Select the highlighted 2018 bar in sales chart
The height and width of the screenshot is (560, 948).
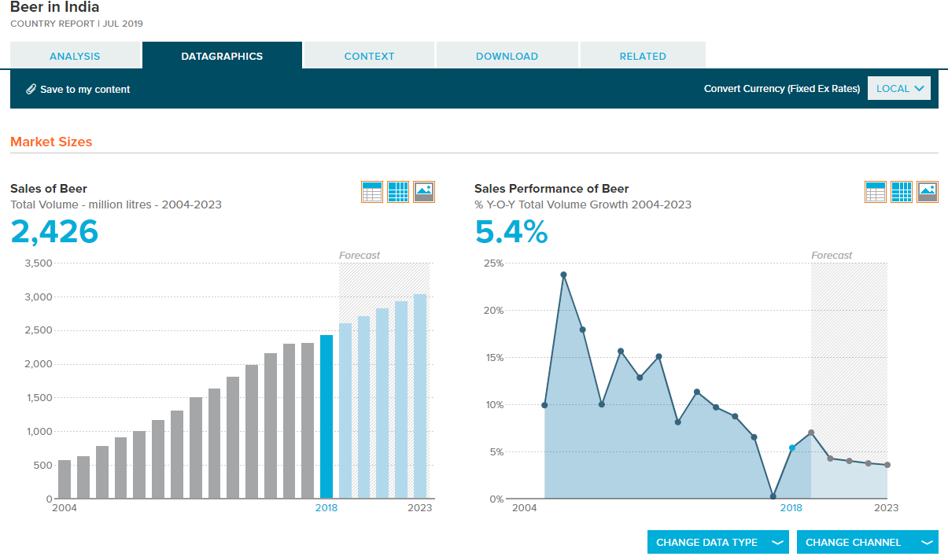click(x=326, y=417)
